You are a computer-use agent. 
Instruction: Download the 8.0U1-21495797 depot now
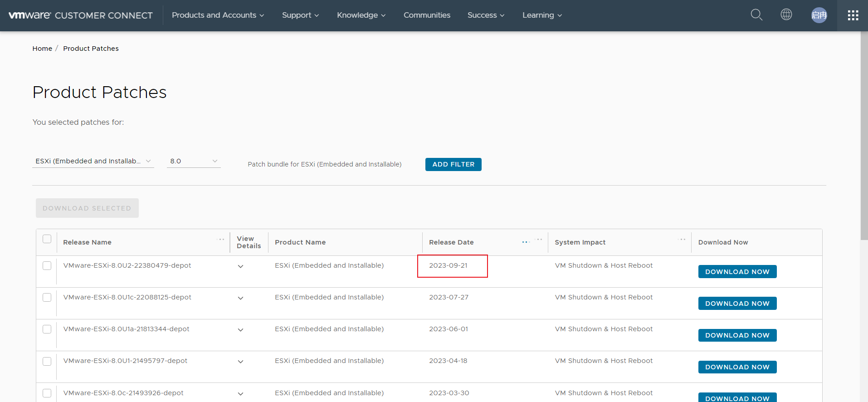click(x=737, y=367)
